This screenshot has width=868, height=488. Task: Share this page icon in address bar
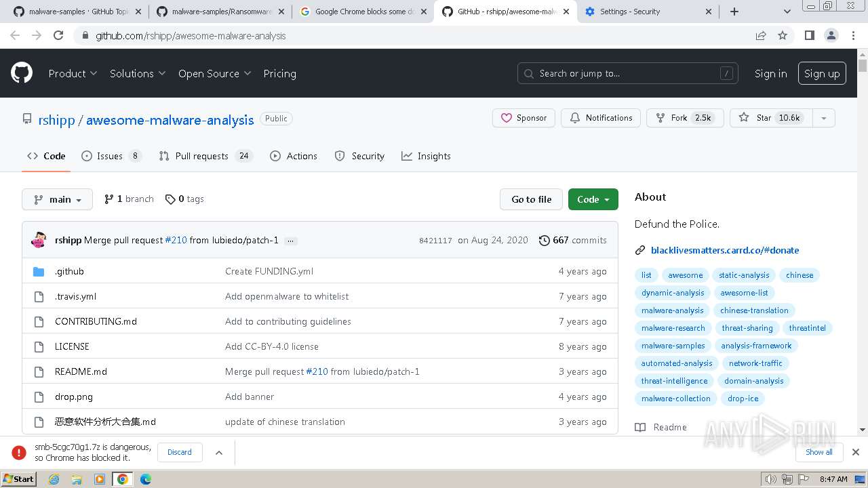tap(761, 36)
